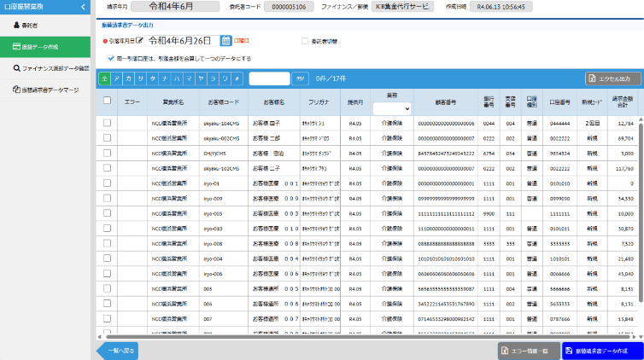Screen dimensions: 644x360
Task: Click the 振替請求書データ作成 button
Action: (602, 351)
